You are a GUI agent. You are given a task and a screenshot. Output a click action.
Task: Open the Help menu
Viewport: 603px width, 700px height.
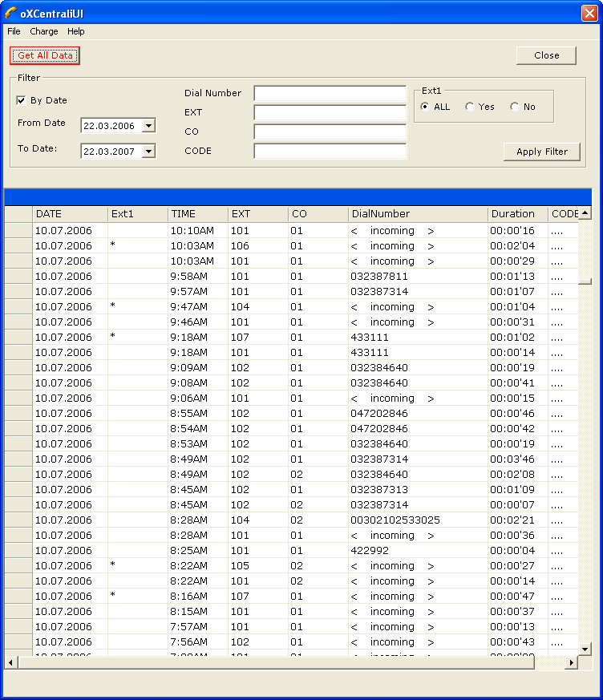(x=75, y=31)
